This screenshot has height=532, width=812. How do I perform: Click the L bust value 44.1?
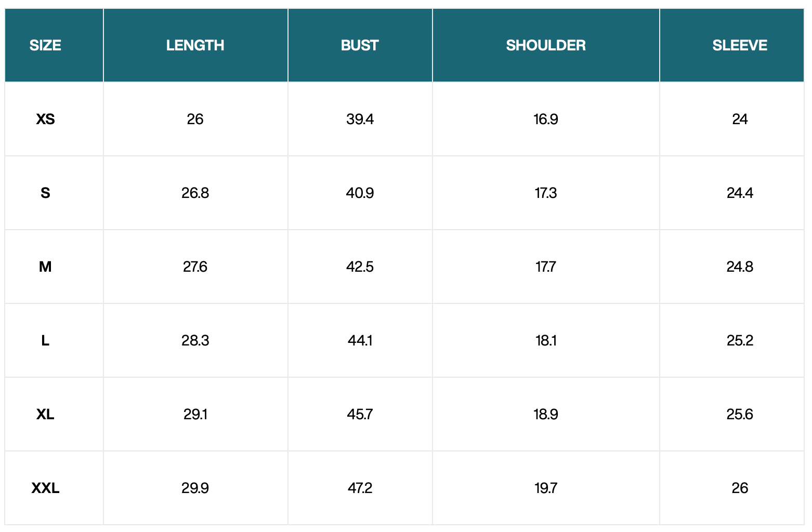360,340
